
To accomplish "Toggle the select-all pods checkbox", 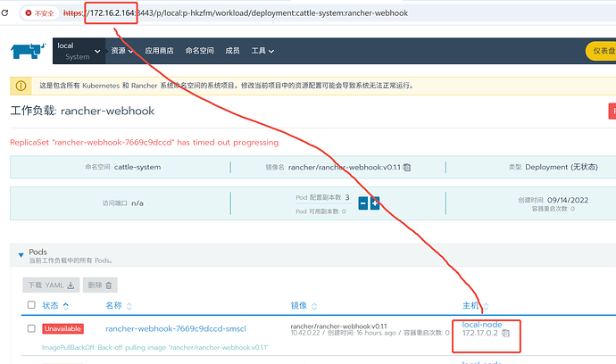I will click(x=31, y=306).
